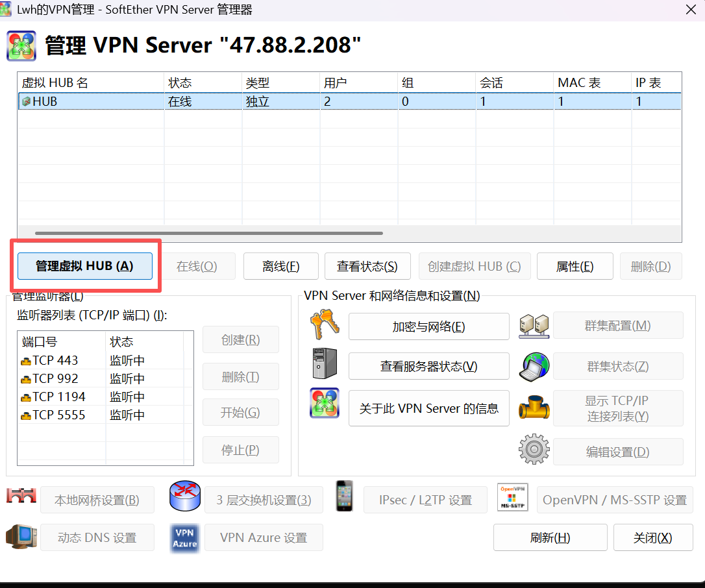Select the TCP 5555 listener entry
The width and height of the screenshot is (705, 588).
(x=58, y=415)
